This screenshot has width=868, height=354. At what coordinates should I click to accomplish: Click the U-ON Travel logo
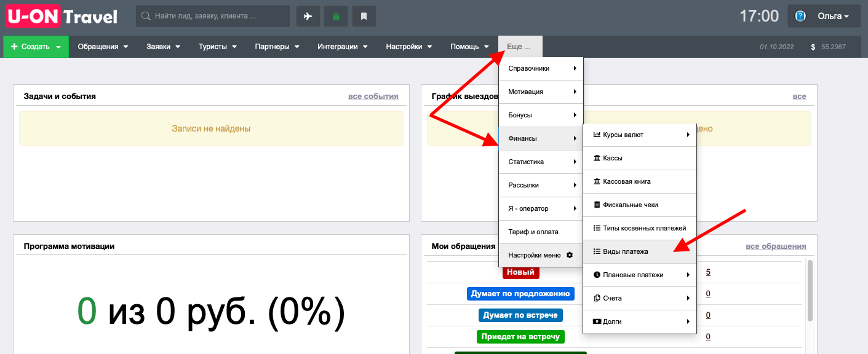[62, 16]
